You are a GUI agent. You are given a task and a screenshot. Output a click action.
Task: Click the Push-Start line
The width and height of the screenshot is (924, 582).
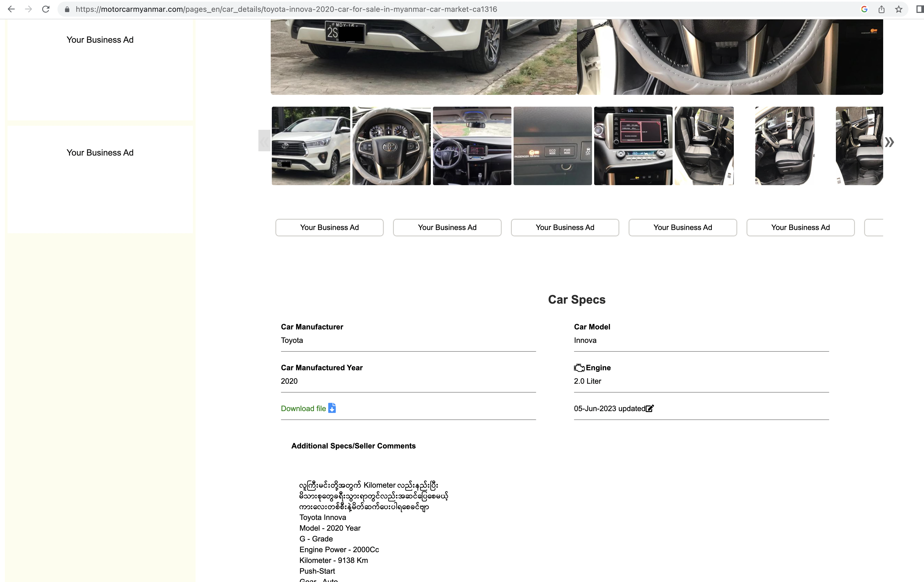click(x=317, y=571)
